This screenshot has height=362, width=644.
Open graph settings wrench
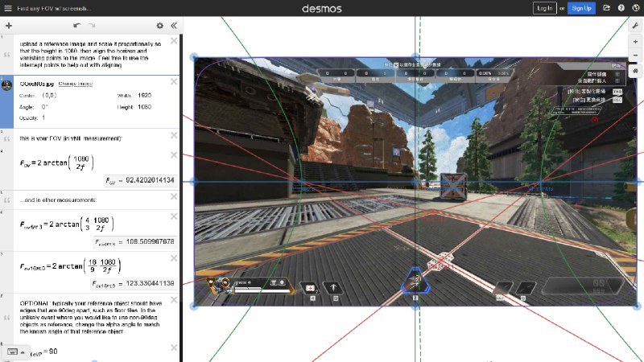635,27
